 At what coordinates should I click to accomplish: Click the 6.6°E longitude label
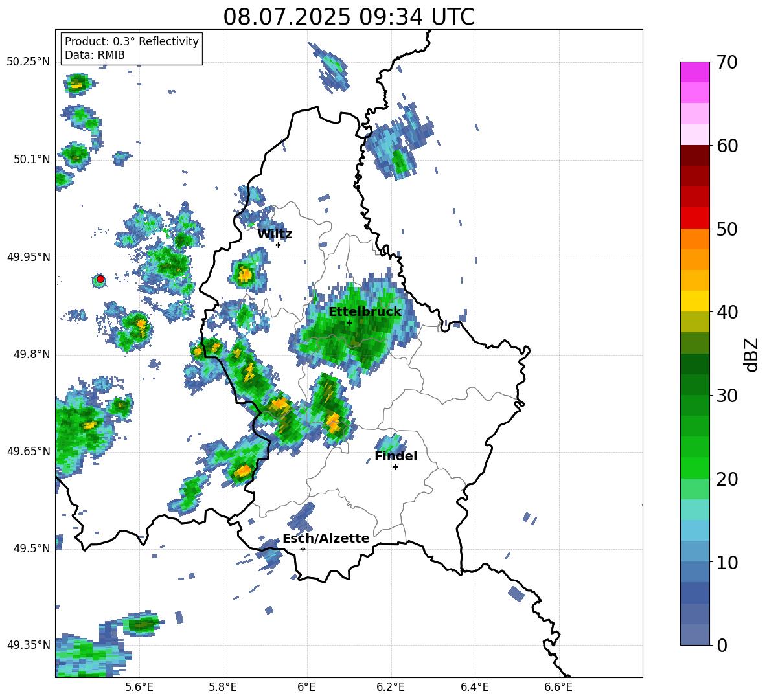click(x=558, y=687)
